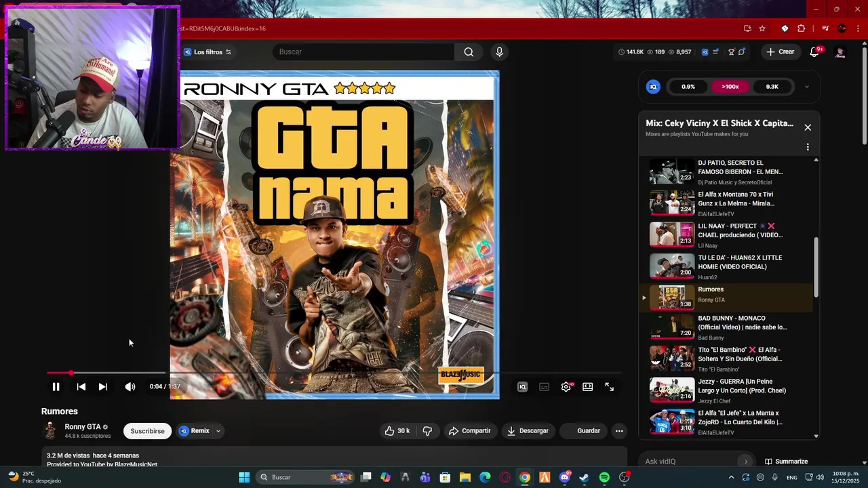Bookmark page with the star icon
Viewport: 868px width, 488px height.
(762, 28)
